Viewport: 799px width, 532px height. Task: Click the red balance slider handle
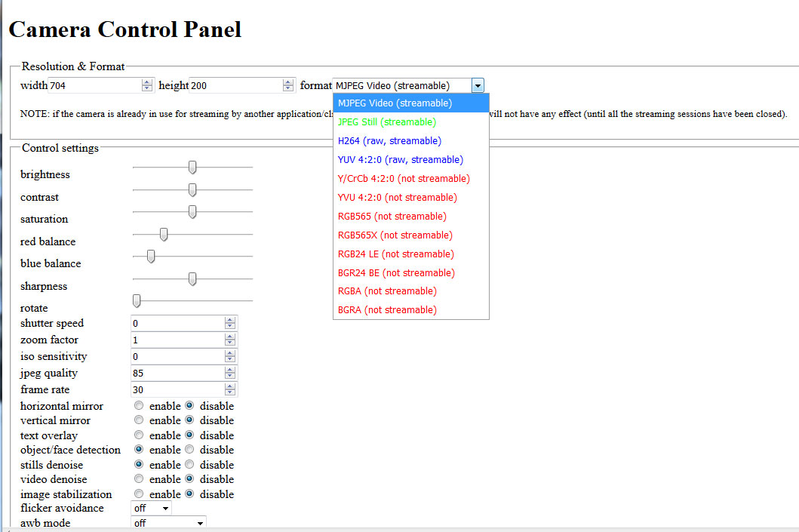pos(164,235)
